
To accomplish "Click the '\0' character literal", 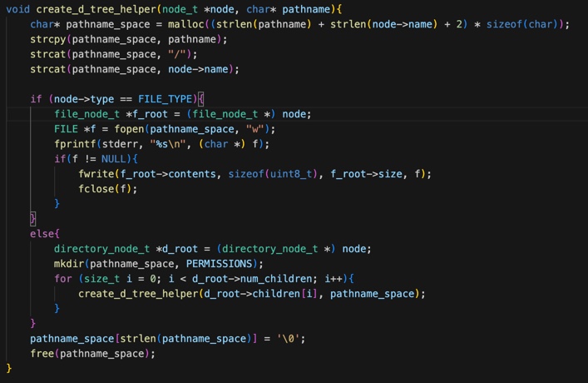I will pos(291,339).
